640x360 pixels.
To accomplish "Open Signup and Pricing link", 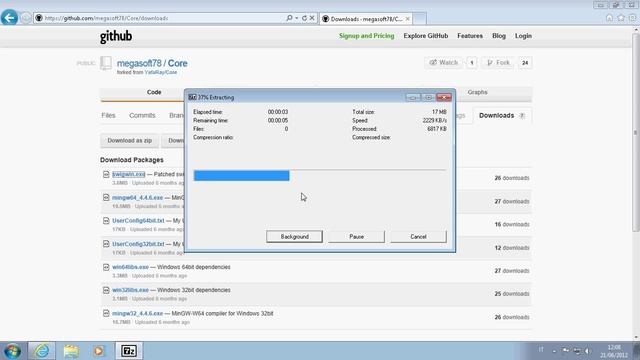I will (x=367, y=36).
